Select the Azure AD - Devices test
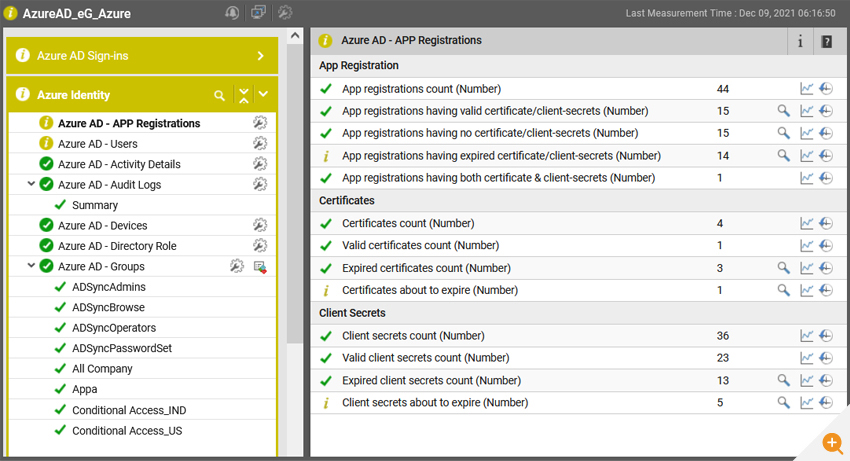This screenshot has width=850, height=461. (x=102, y=226)
